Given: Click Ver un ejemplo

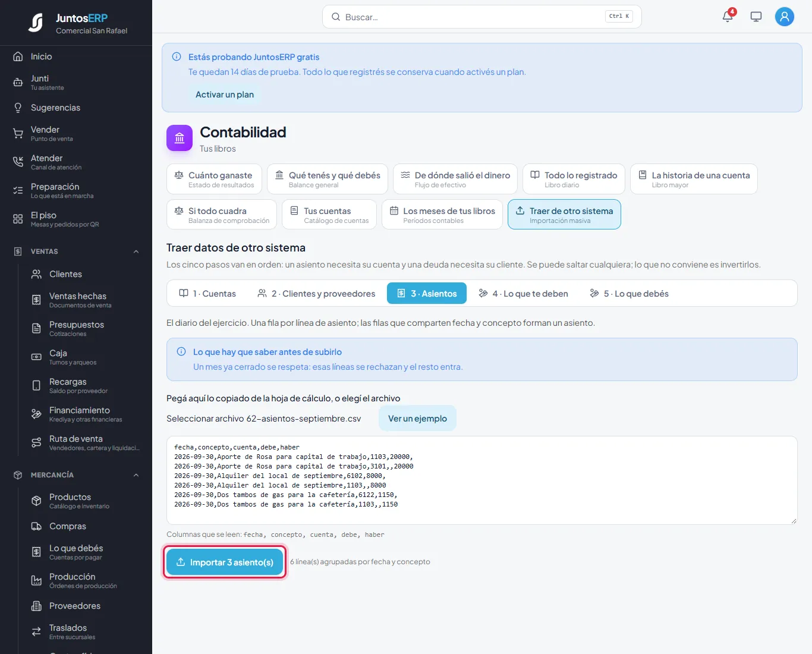Looking at the screenshot, I should (417, 419).
